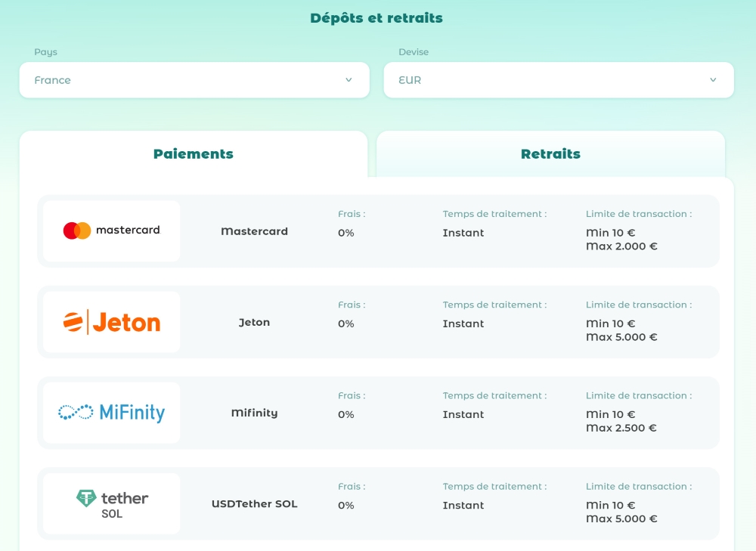Click the Jeton logo
756x551 pixels.
[x=112, y=322]
